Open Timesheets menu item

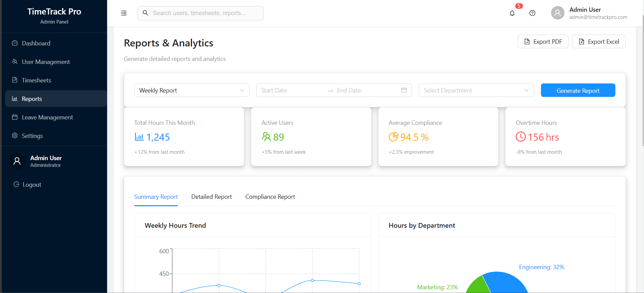coord(56,80)
